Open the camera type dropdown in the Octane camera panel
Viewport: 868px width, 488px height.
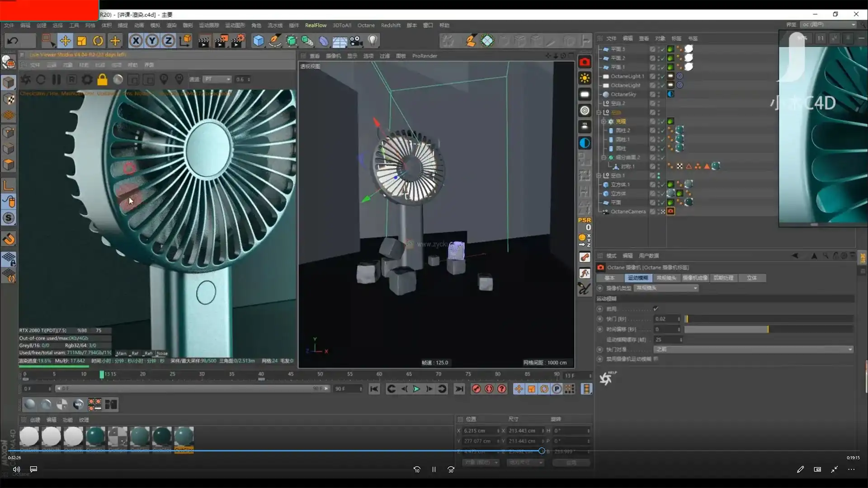666,288
